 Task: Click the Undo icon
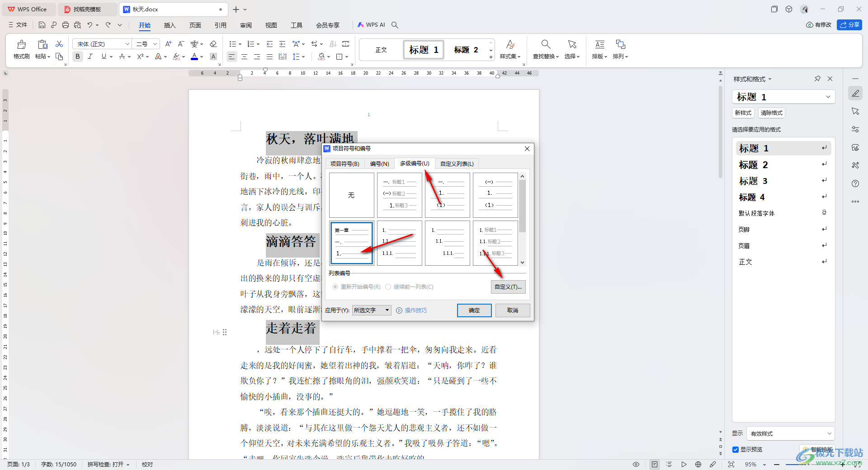coord(90,25)
